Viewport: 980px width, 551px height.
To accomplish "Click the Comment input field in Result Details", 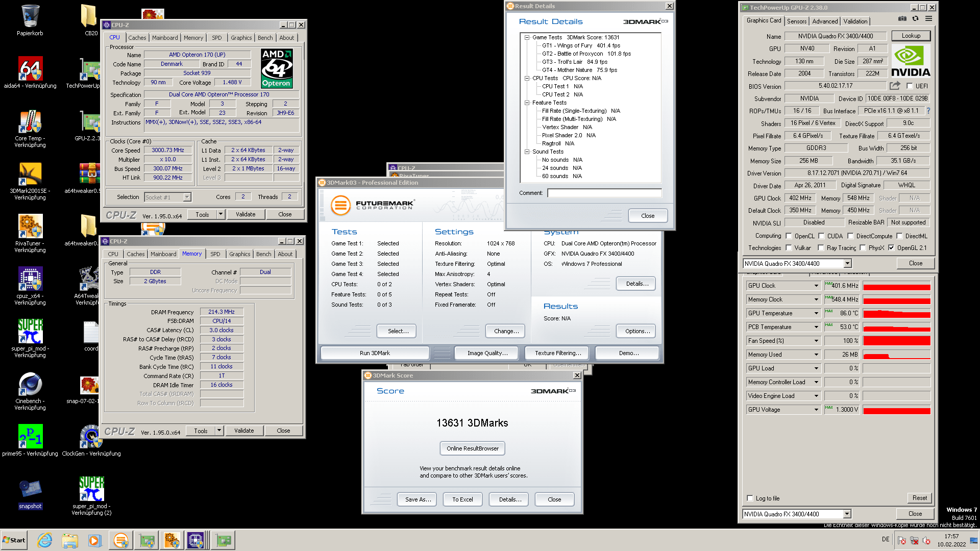I will (x=604, y=193).
